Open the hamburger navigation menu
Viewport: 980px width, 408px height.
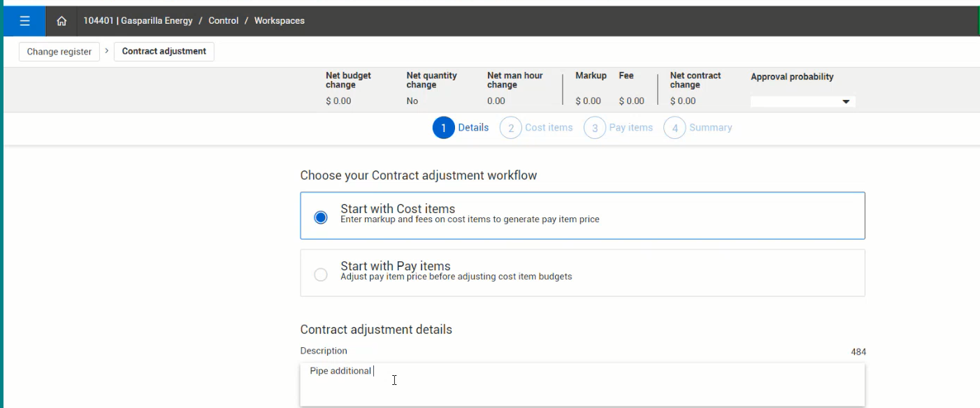point(24,21)
